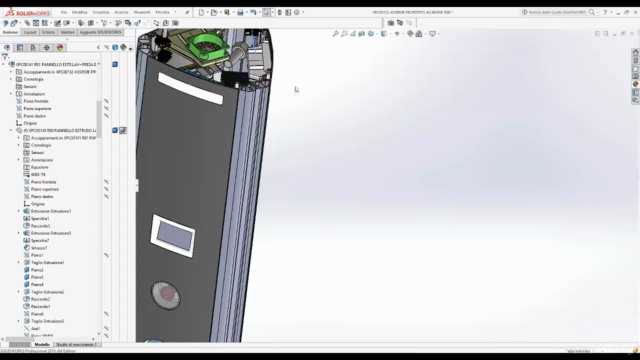Click the Rebuild traffic light icon
Viewport: 640px width, 360px height.
[280, 12]
